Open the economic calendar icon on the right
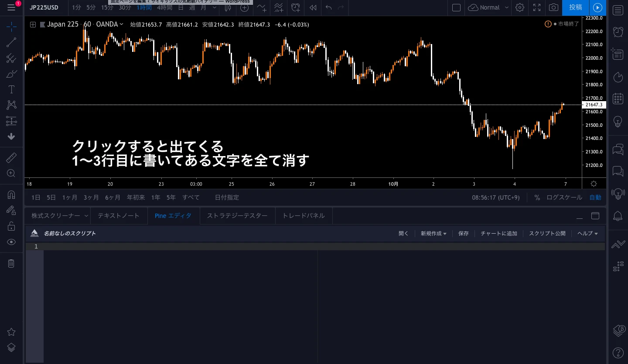 click(x=618, y=98)
